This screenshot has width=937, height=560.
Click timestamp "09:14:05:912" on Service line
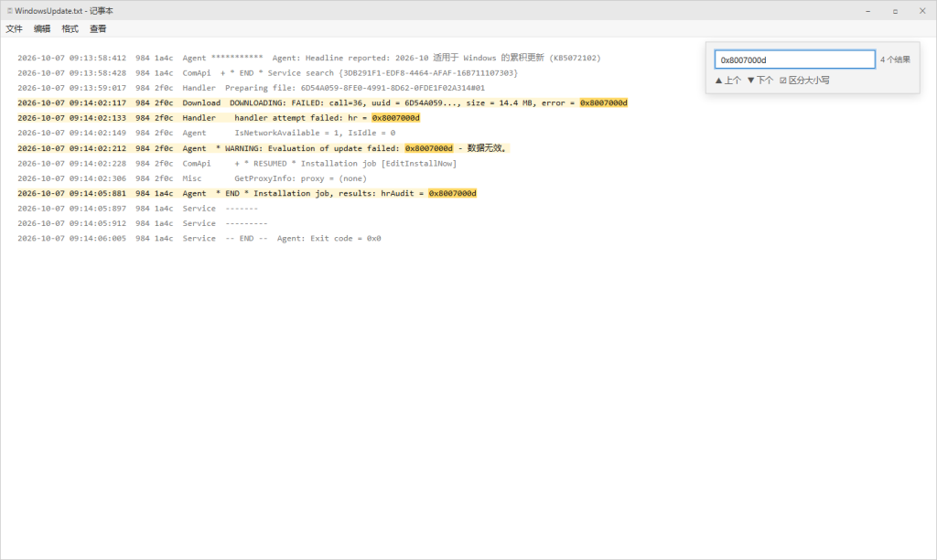[x=97, y=223]
